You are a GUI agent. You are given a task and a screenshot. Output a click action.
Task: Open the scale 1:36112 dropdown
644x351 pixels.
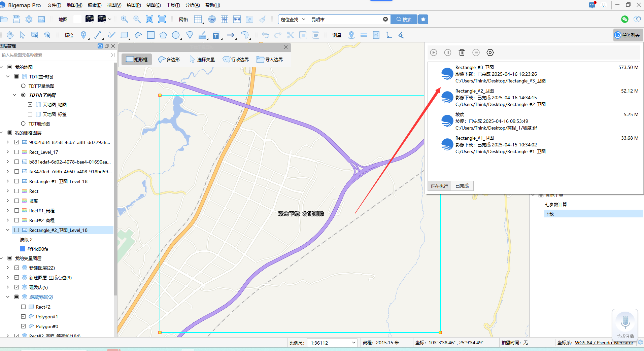333,343
